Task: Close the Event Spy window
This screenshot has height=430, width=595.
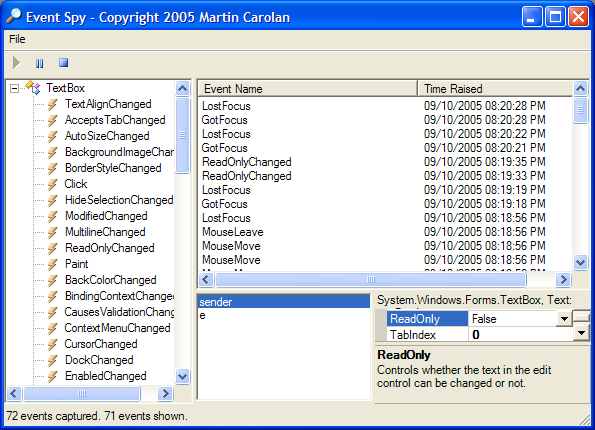Action: tap(578, 17)
